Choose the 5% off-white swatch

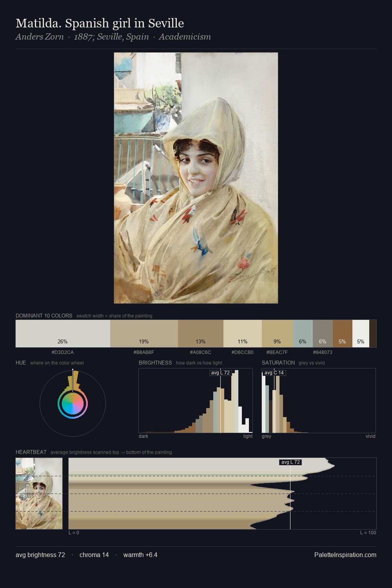point(361,334)
